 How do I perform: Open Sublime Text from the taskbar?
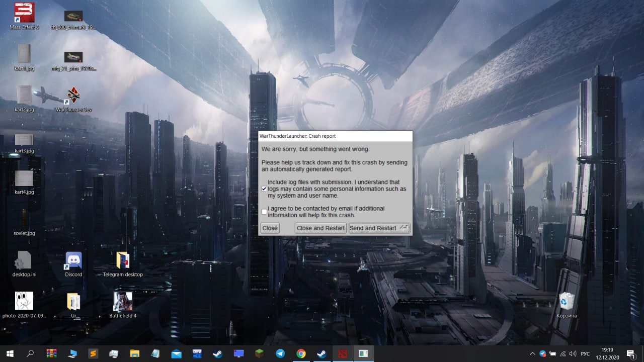pyautogui.click(x=93, y=353)
